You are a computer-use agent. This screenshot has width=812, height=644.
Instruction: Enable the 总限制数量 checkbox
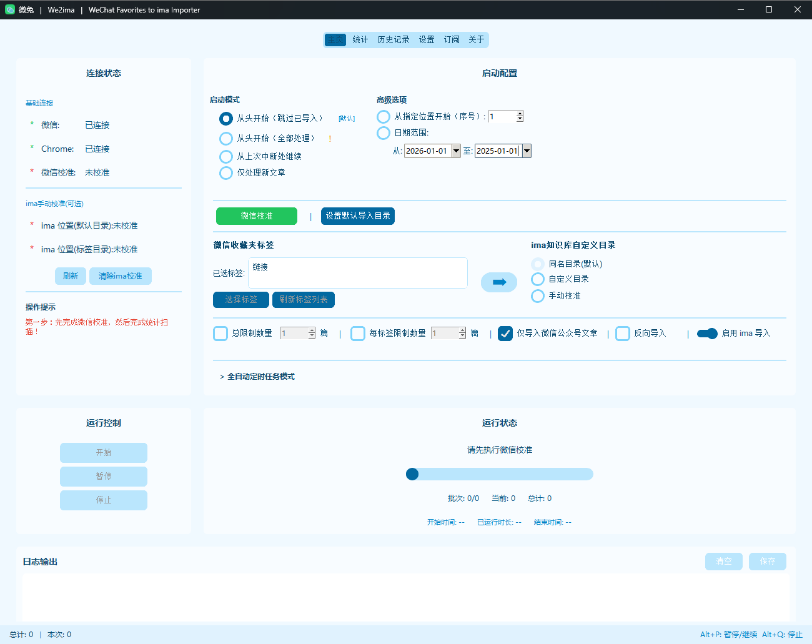click(220, 334)
